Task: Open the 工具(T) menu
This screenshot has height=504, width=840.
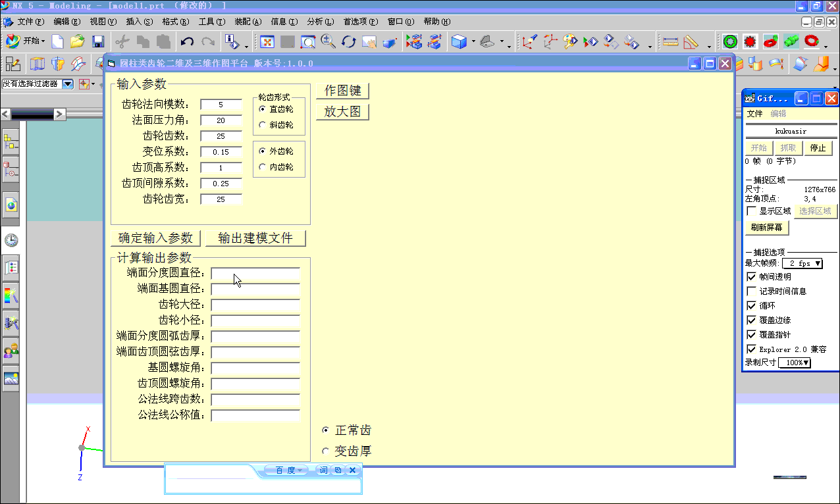Action: pos(211,22)
